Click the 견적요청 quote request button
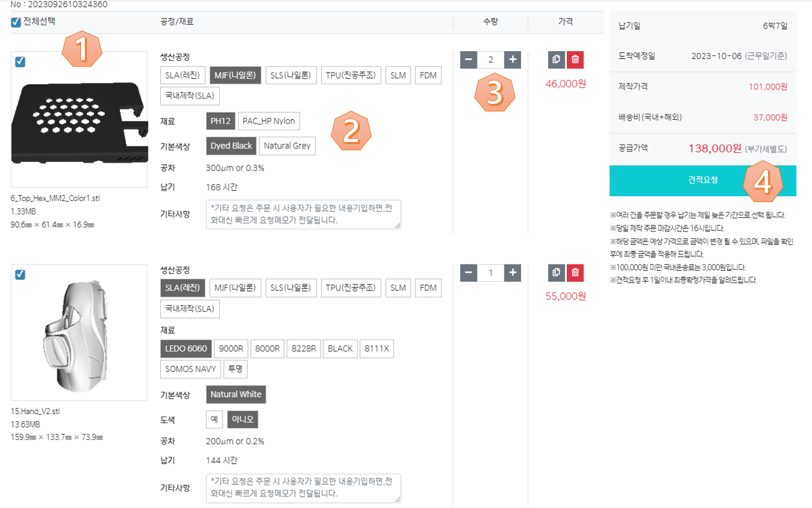Viewport: 812px width, 508px height. (x=702, y=180)
